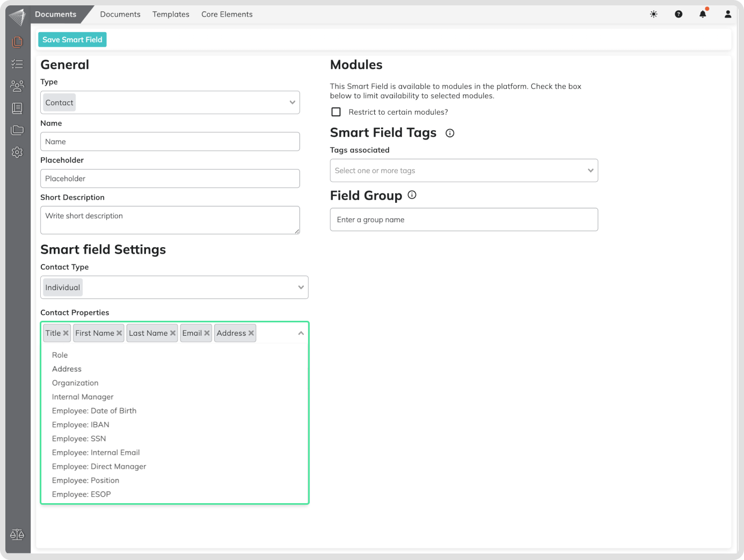Open the folder icon in the sidebar
Viewport: 744px width, 560px height.
point(17,130)
